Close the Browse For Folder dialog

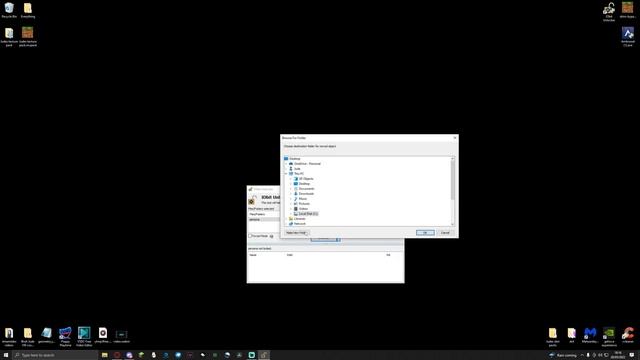455,138
